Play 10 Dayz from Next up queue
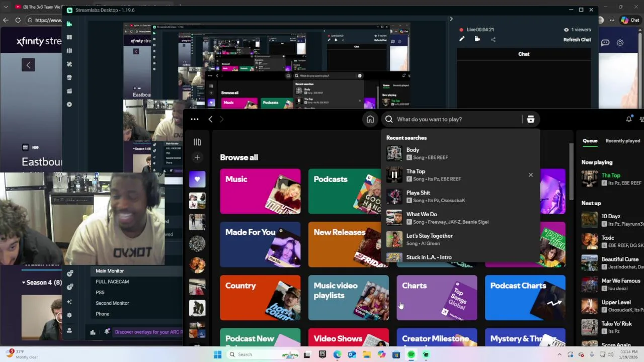Image resolution: width=644 pixels, height=362 pixels. [x=590, y=220]
